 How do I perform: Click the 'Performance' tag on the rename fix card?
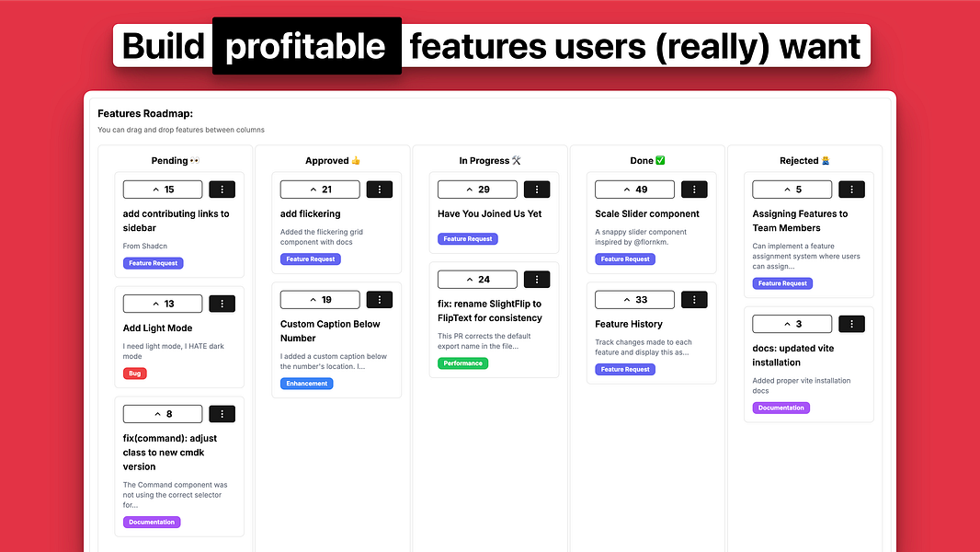tap(462, 362)
